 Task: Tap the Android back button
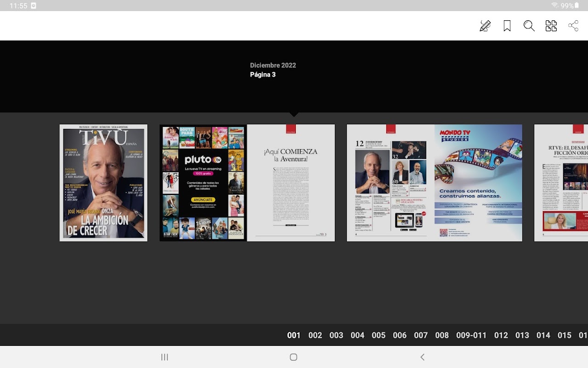click(423, 357)
